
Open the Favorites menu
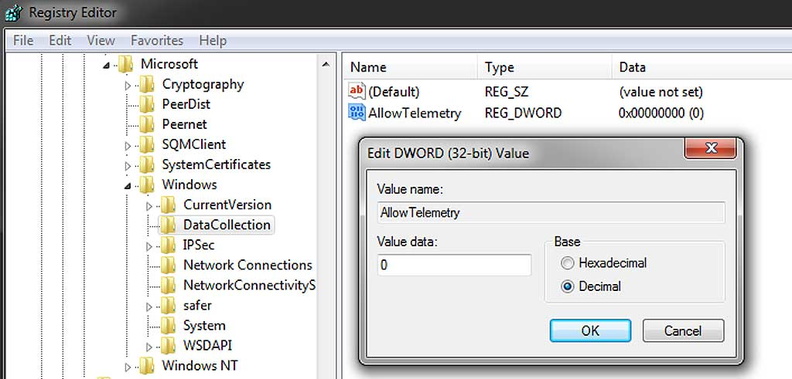pos(157,40)
